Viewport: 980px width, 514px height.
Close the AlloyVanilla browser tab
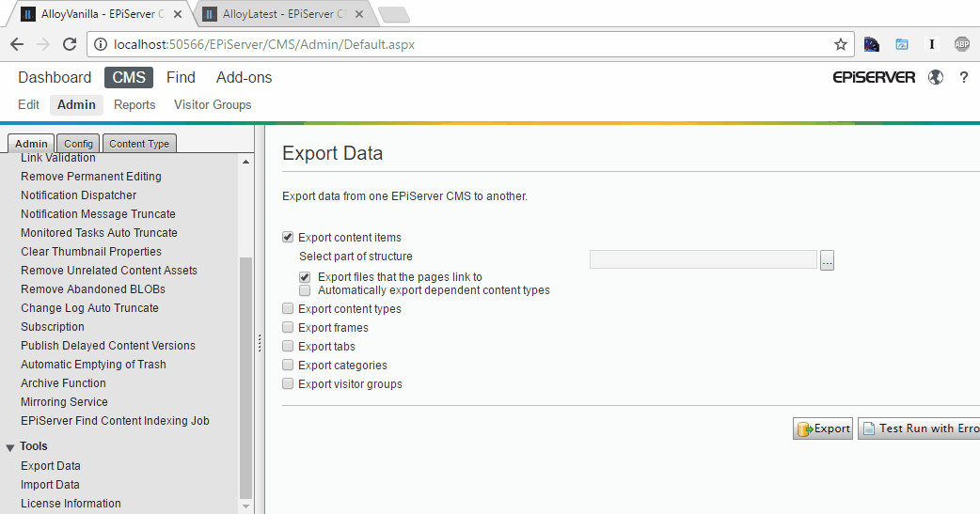point(178,14)
